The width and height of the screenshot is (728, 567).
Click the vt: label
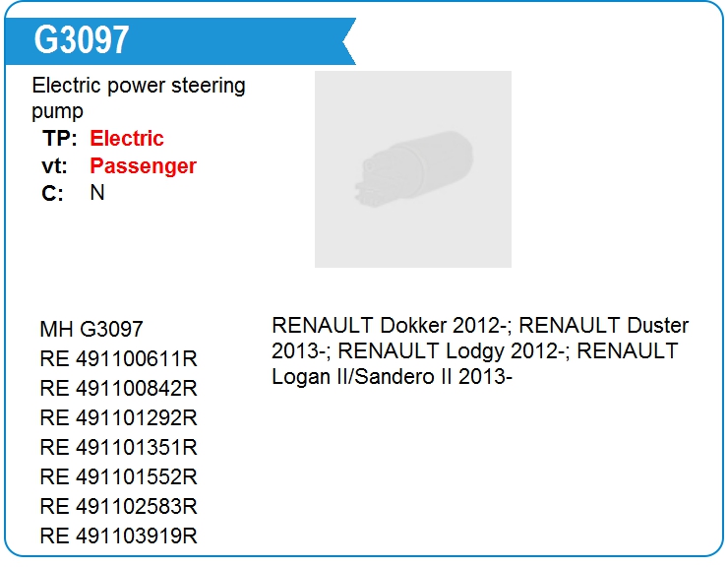coord(54,166)
